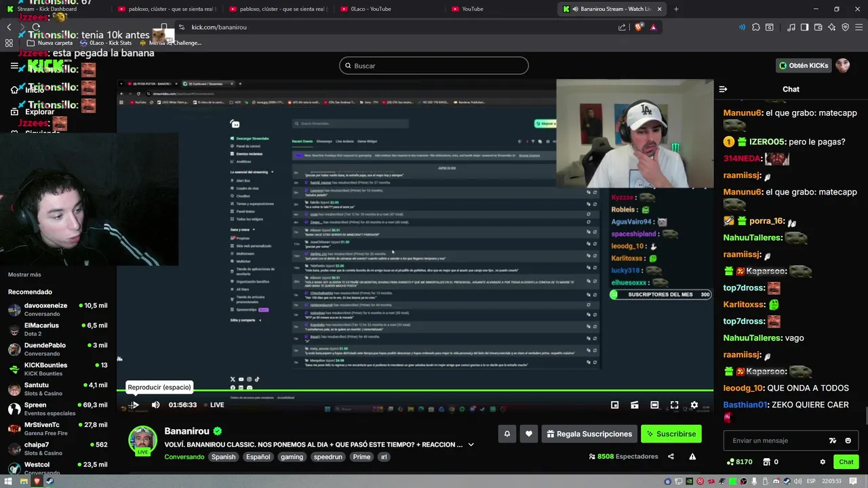Open Leo AI sparkle icon
868x488 pixels.
coord(832,27)
